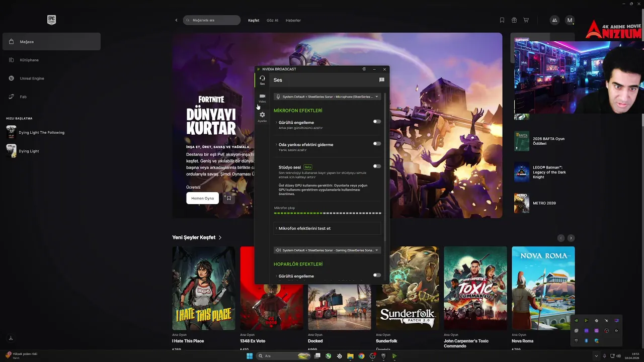Open the Ses (audio) tab in NVIDIA Broadcast
This screenshot has height=362, width=644.
[262, 79]
